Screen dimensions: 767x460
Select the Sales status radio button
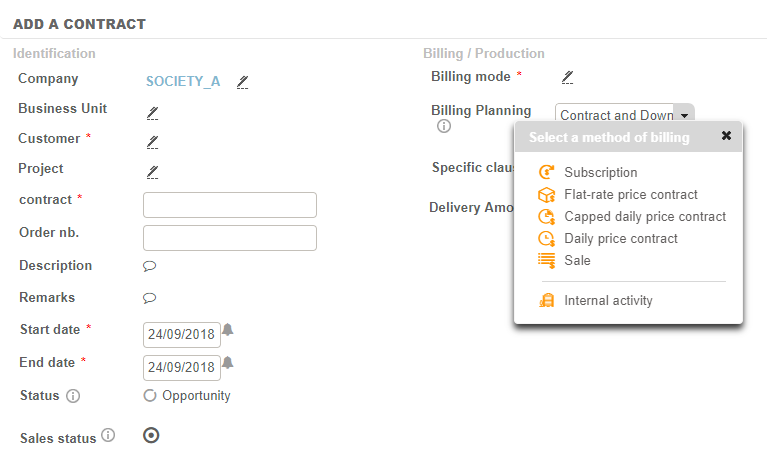[151, 435]
